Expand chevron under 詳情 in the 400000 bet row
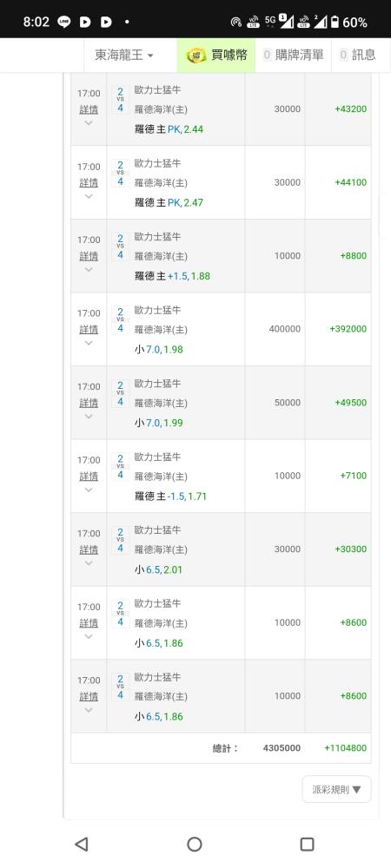391x868 pixels. pyautogui.click(x=89, y=343)
